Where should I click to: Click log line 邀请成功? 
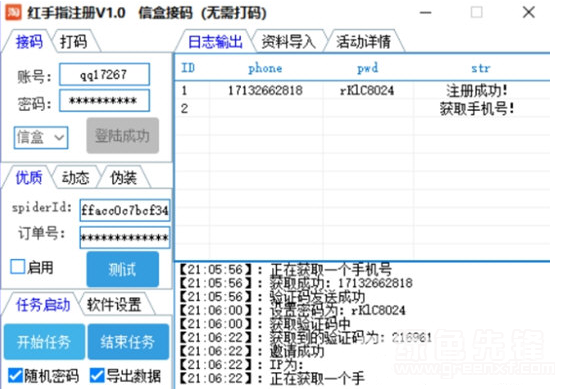pyautogui.click(x=252, y=351)
